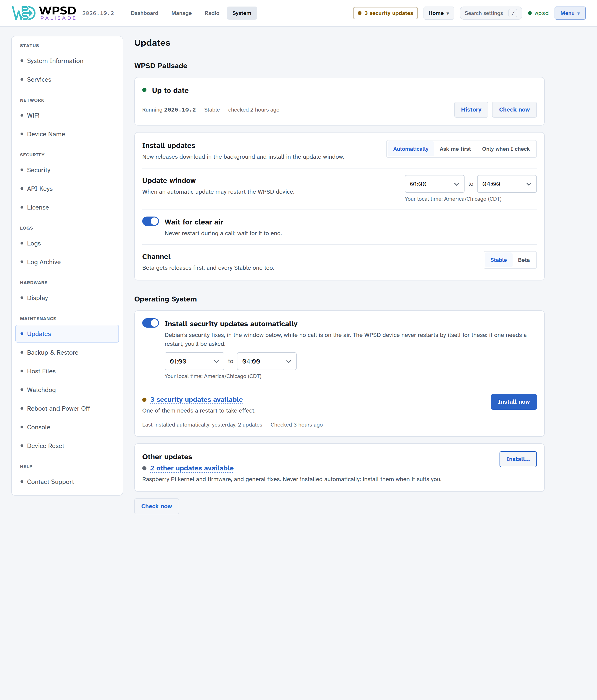Select Beta channel
The width and height of the screenshot is (597, 700).
[x=524, y=260]
